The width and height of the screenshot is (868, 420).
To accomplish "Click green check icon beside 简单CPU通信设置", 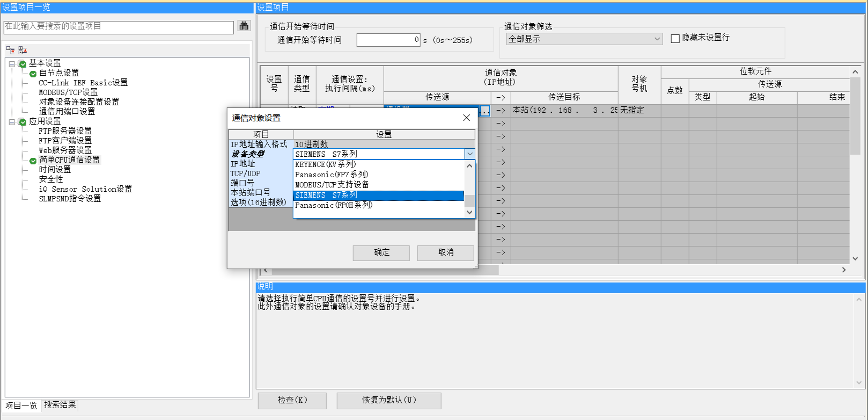I will (x=33, y=161).
